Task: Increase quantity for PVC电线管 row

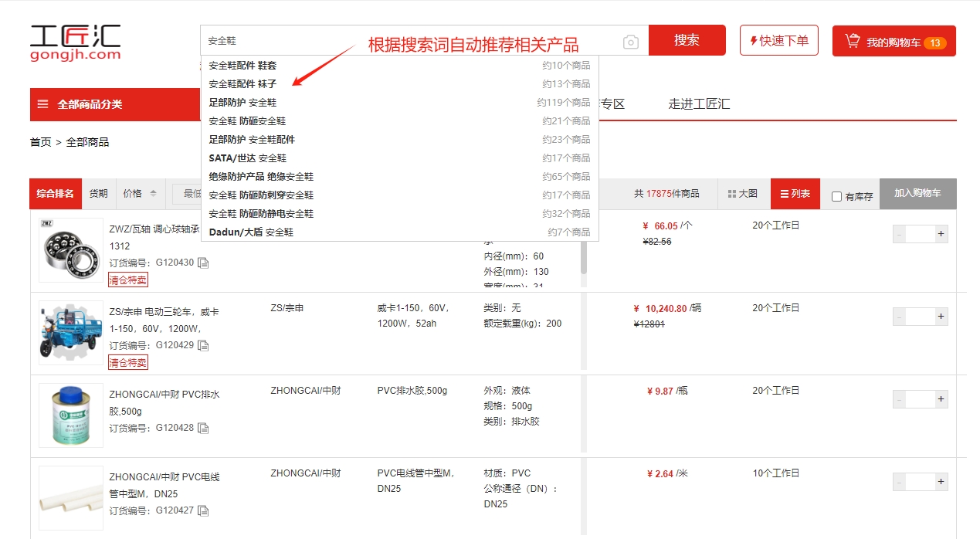Action: pos(941,482)
